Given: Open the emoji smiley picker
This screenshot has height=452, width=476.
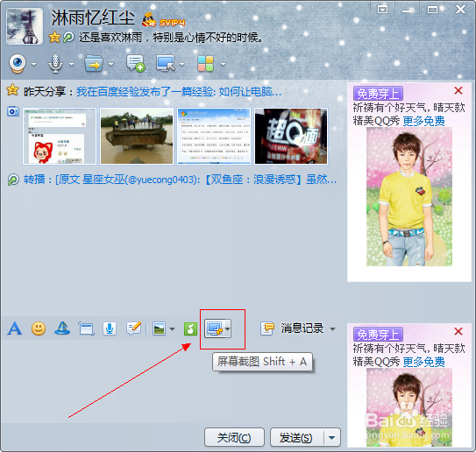Looking at the screenshot, I should pyautogui.click(x=39, y=328).
